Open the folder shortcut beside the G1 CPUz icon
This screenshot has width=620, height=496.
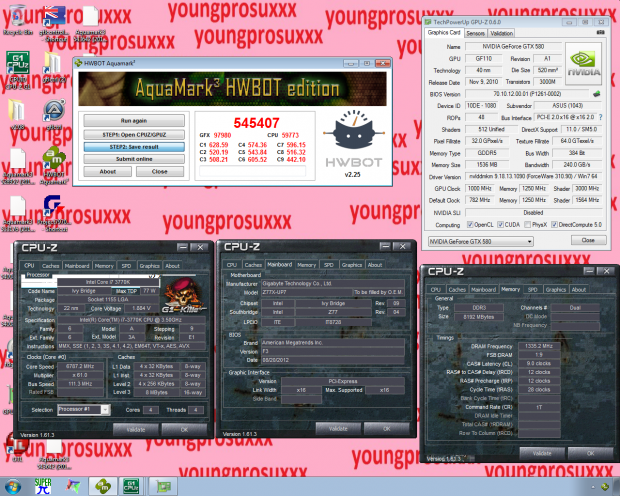pyautogui.click(x=53, y=66)
